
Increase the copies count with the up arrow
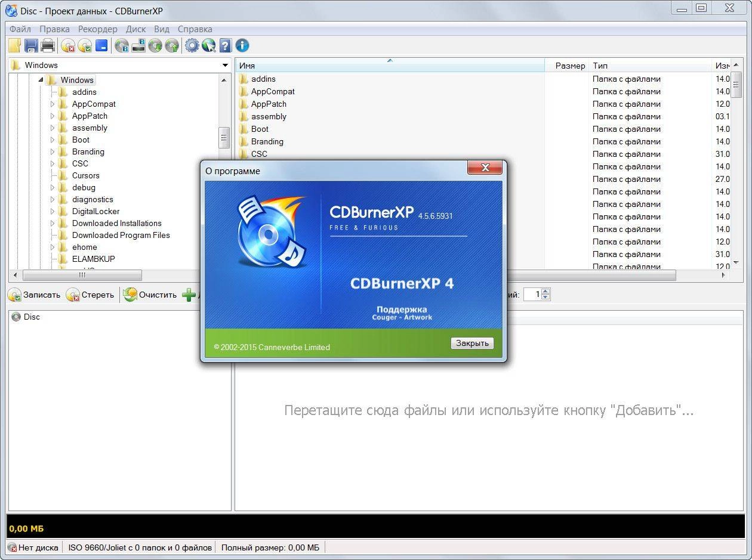click(x=545, y=292)
